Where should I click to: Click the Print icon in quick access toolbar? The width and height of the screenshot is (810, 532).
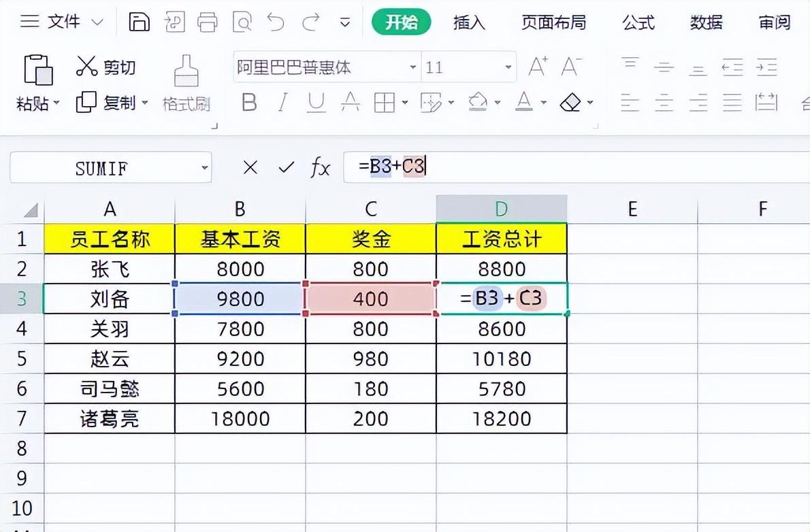[207, 22]
